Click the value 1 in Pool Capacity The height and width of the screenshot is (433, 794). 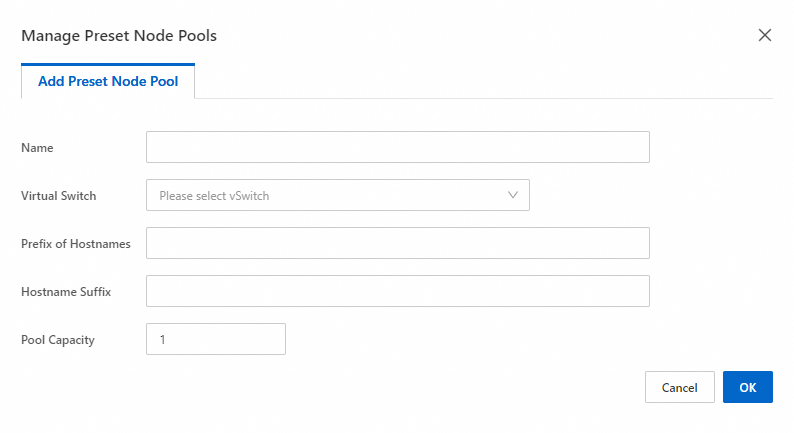pyautogui.click(x=162, y=340)
